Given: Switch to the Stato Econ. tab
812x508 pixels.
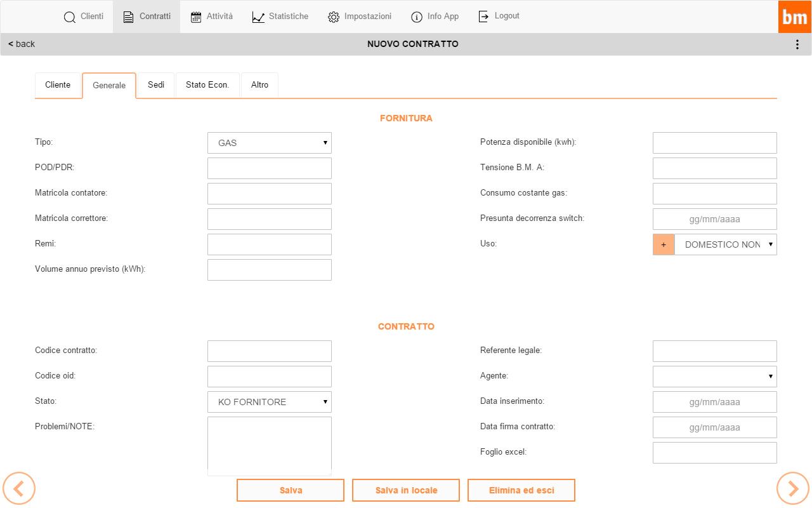Looking at the screenshot, I should click(x=207, y=85).
